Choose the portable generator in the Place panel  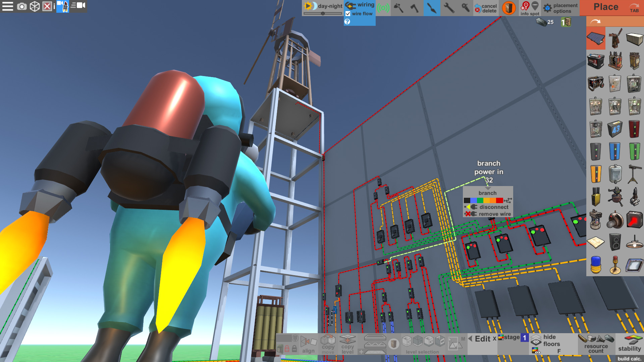pyautogui.click(x=596, y=83)
